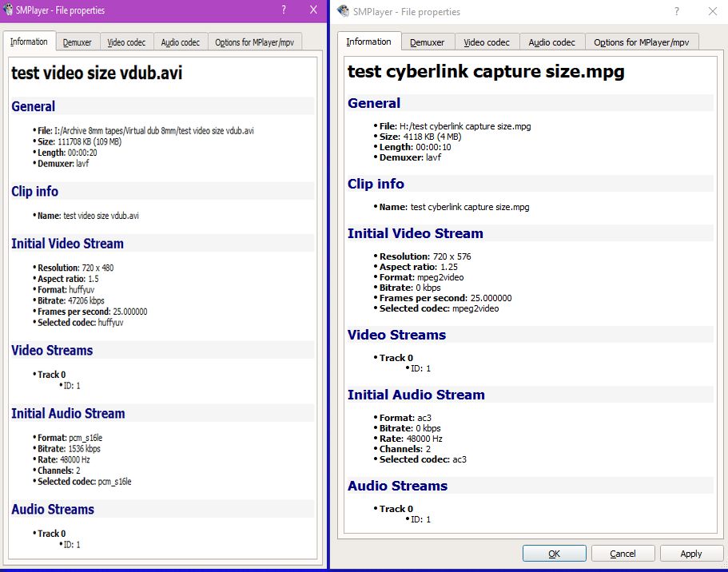Click the help question mark in right window
The image size is (728, 572).
tap(677, 12)
